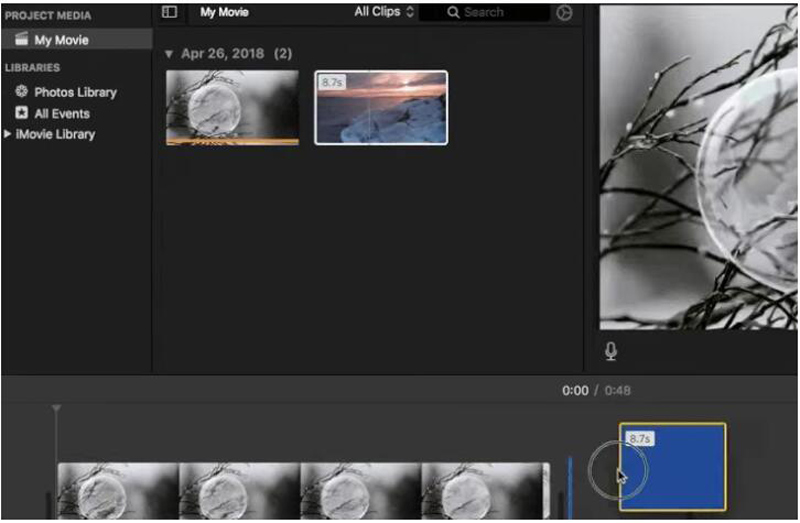The width and height of the screenshot is (800, 523).
Task: Expand the iMovie Library tree
Action: [x=8, y=134]
